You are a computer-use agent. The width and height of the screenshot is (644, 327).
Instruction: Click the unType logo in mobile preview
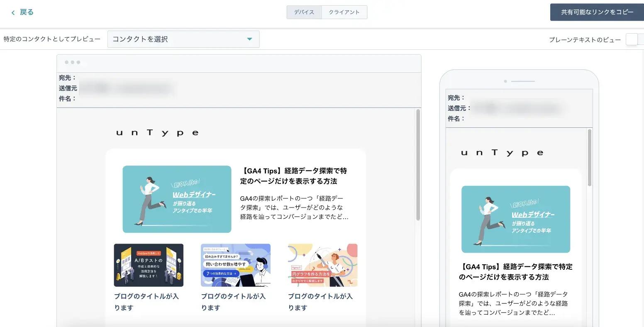pyautogui.click(x=502, y=153)
